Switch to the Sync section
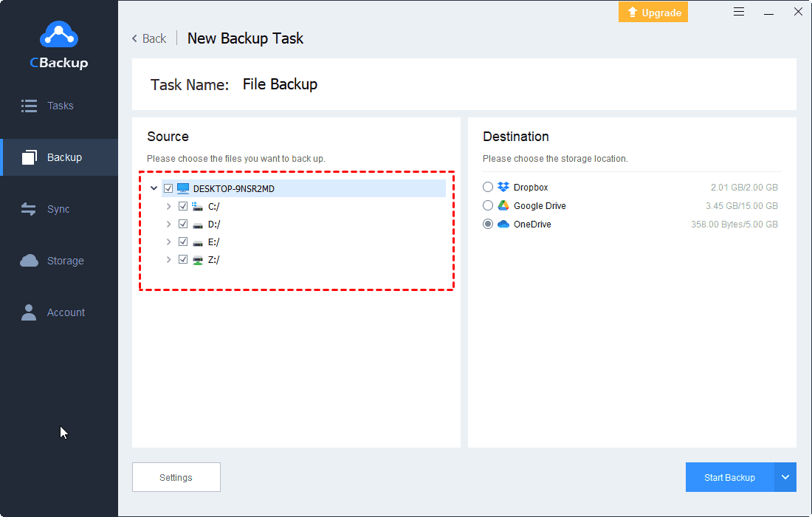Image resolution: width=812 pixels, height=517 pixels. coord(58,209)
